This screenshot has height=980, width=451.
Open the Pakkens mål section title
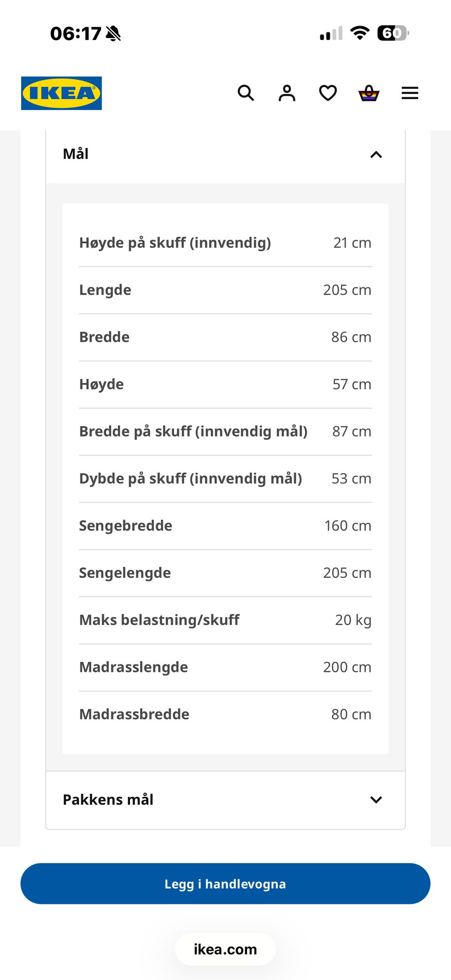[108, 800]
